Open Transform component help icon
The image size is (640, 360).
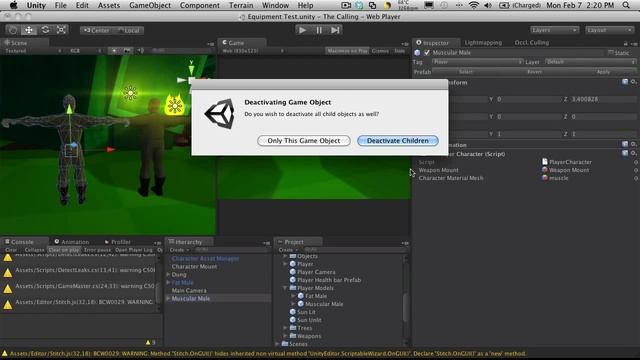coord(625,82)
